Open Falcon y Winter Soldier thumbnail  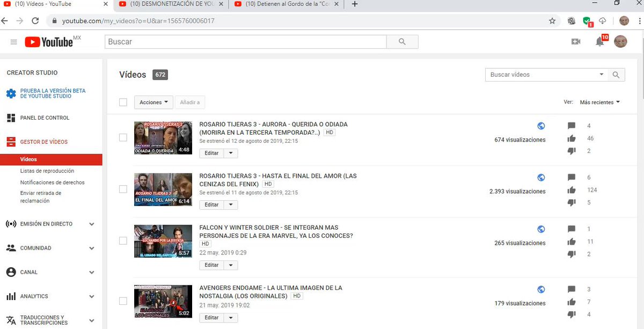pyautogui.click(x=163, y=241)
